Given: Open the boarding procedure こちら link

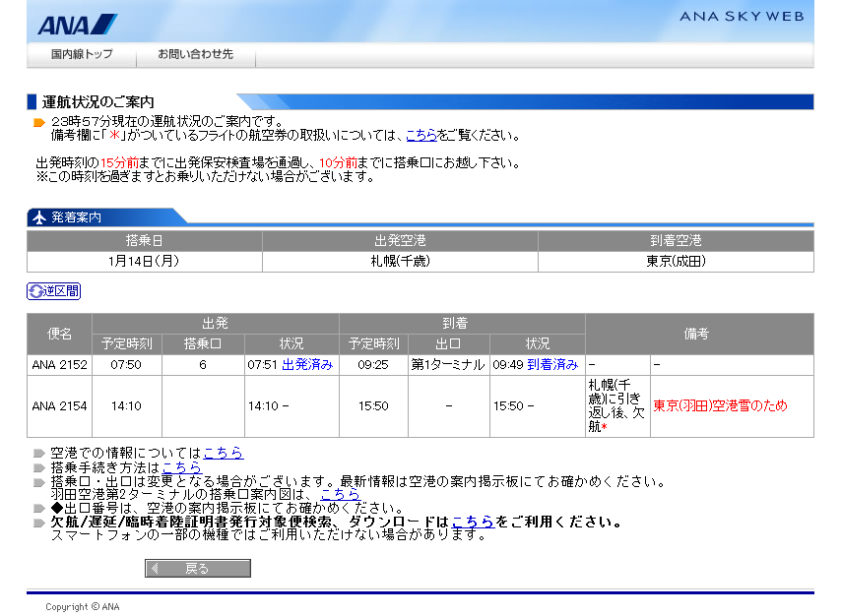Looking at the screenshot, I should click(182, 467).
